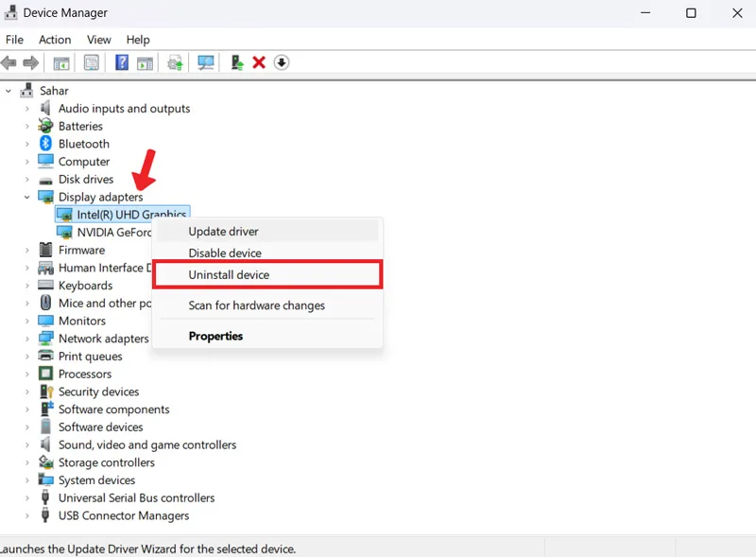Click the blue Help question-mark icon
This screenshot has height=557, width=756.
[x=122, y=62]
